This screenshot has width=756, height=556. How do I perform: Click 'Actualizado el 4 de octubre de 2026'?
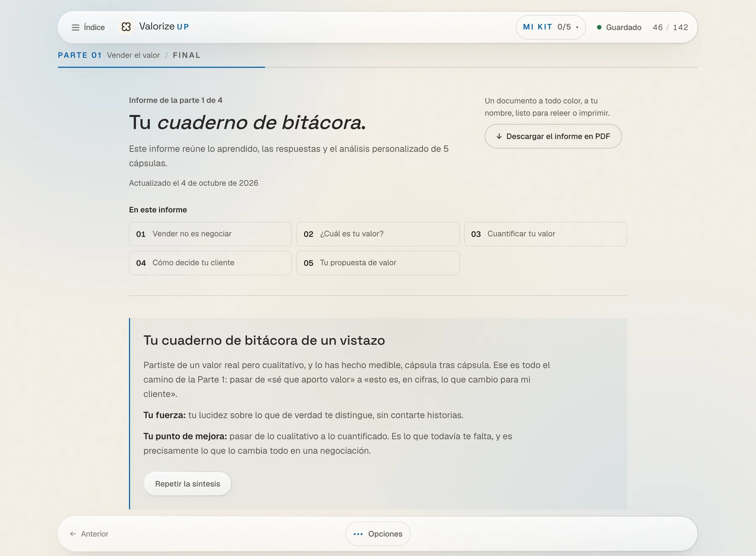194,183
